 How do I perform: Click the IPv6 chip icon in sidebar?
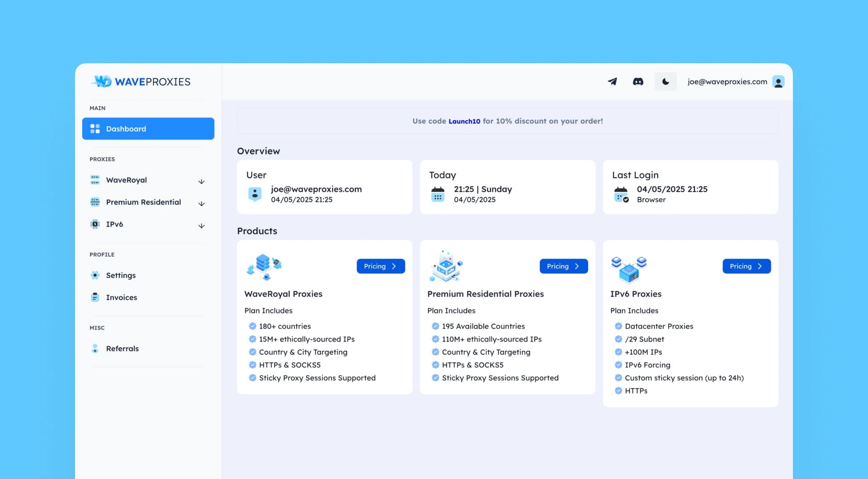(95, 224)
